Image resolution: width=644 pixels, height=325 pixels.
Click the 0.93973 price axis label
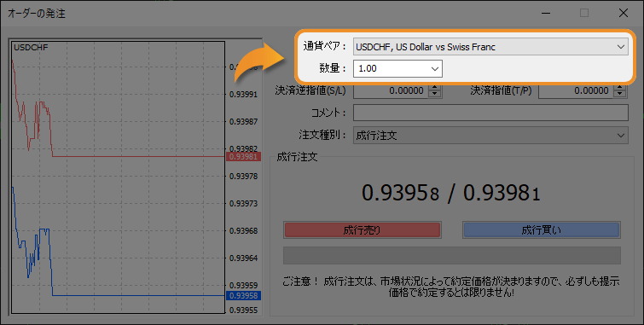pos(244,203)
